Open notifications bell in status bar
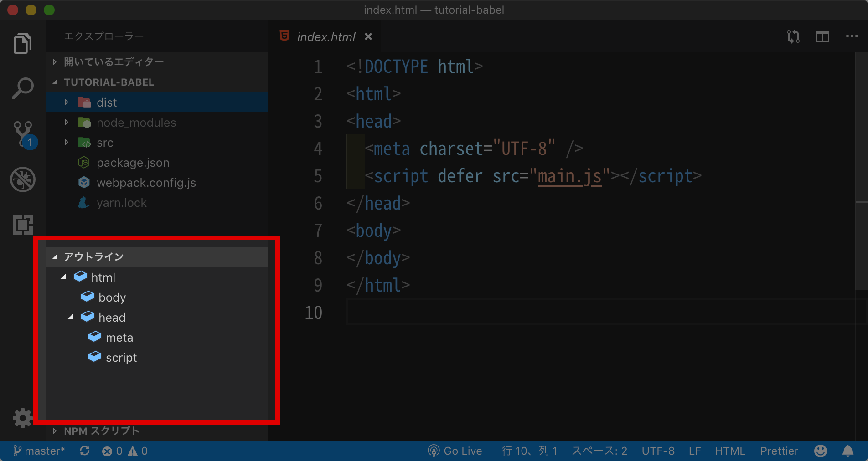 point(847,451)
